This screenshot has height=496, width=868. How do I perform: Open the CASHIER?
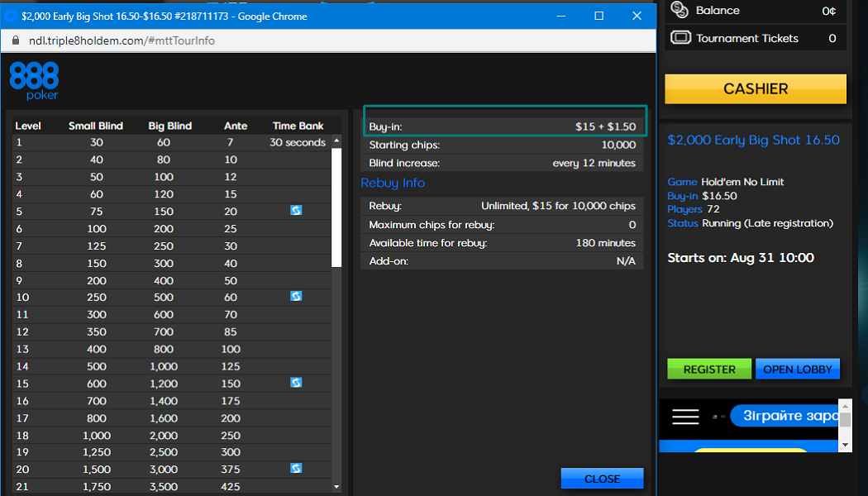pyautogui.click(x=756, y=88)
